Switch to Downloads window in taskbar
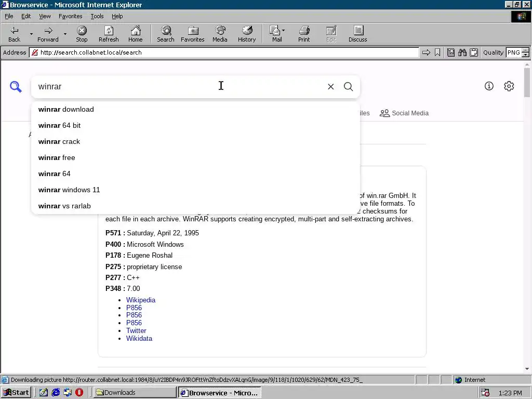 (135, 393)
